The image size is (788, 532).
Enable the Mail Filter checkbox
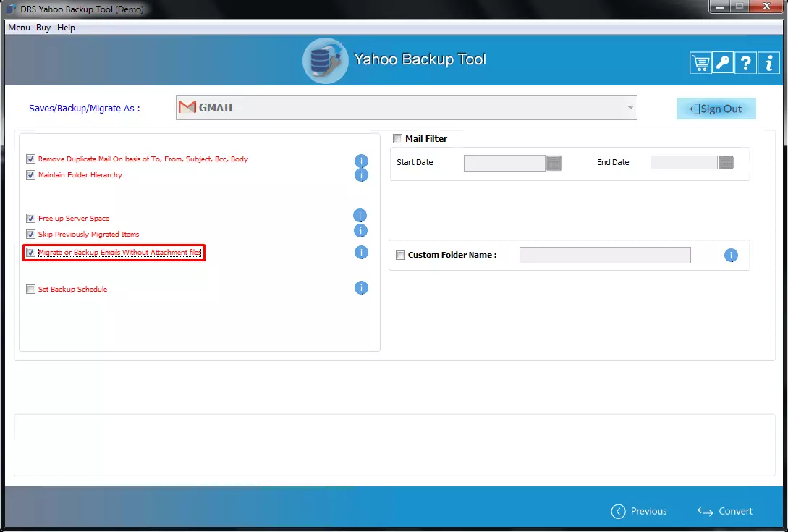point(398,139)
